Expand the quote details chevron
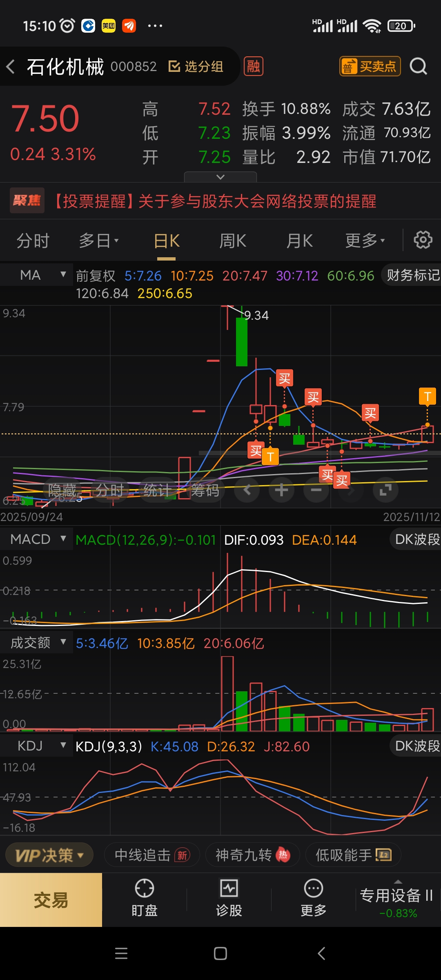 [x=220, y=177]
